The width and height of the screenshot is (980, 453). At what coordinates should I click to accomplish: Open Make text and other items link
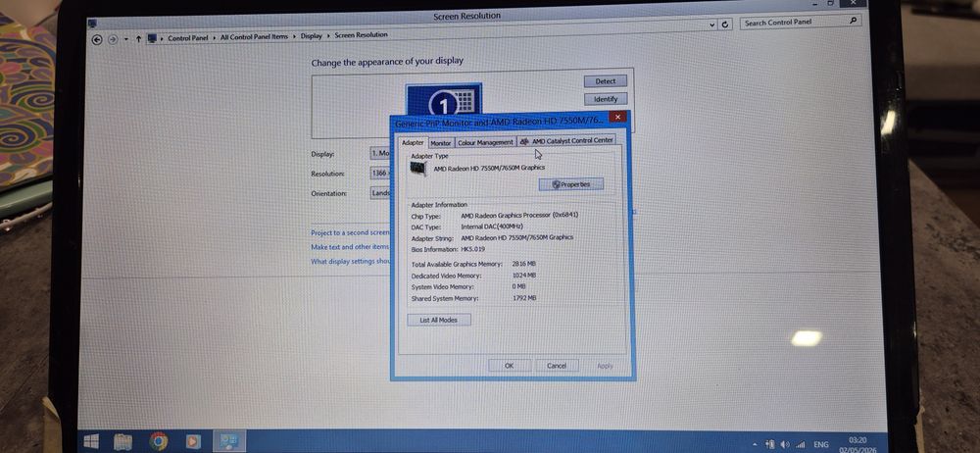click(350, 247)
